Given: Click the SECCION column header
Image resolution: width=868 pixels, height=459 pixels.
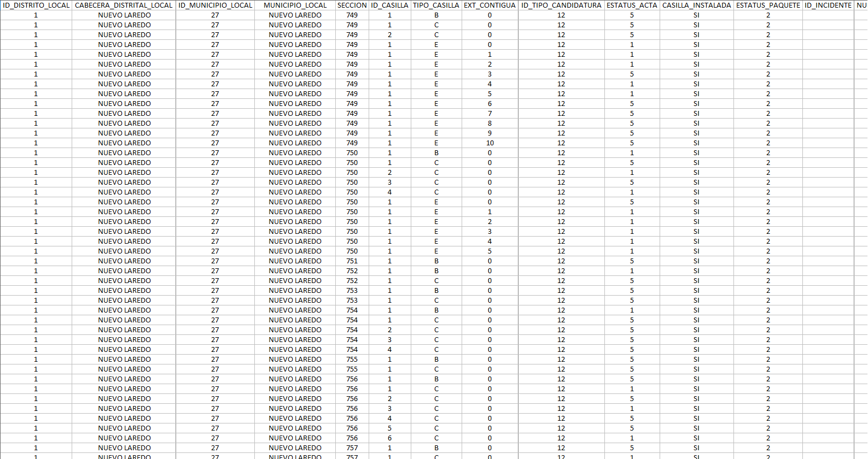Looking at the screenshot, I should pos(352,5).
